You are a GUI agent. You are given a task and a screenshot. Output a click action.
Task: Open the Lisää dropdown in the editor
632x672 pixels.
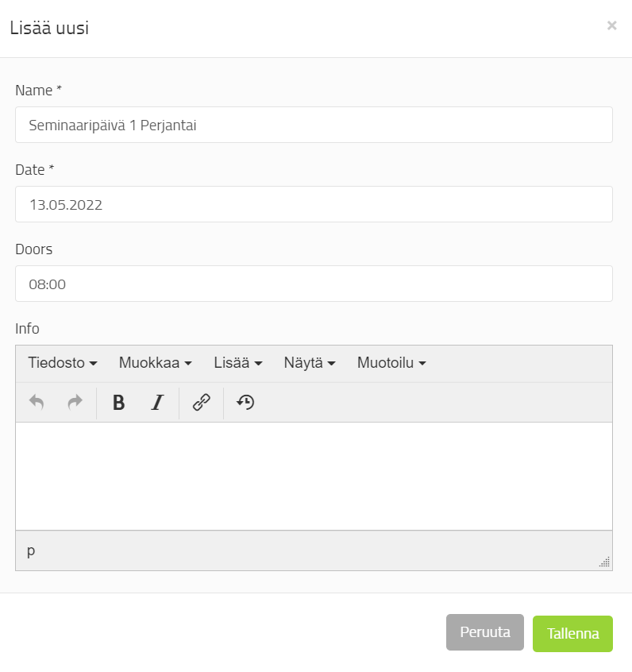point(238,363)
